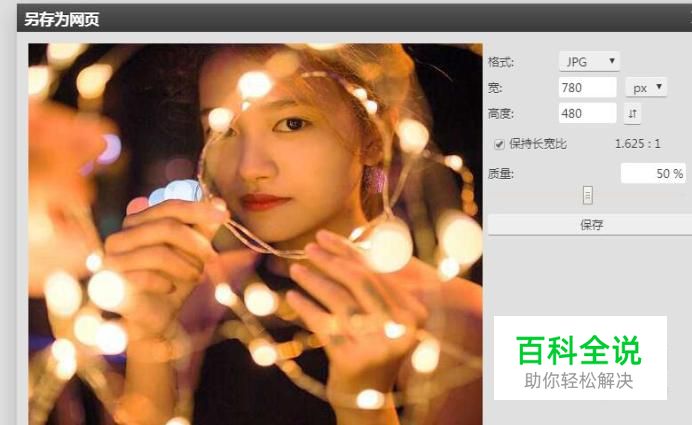This screenshot has height=425, width=692.
Task: Focus the height field showing 480
Action: pos(587,113)
